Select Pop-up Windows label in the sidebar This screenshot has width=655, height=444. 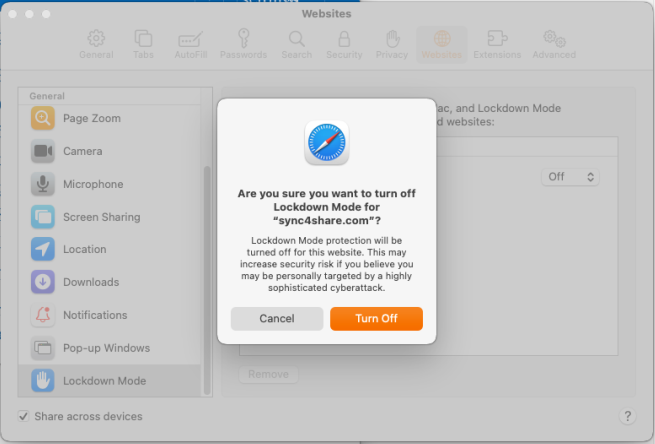(107, 348)
